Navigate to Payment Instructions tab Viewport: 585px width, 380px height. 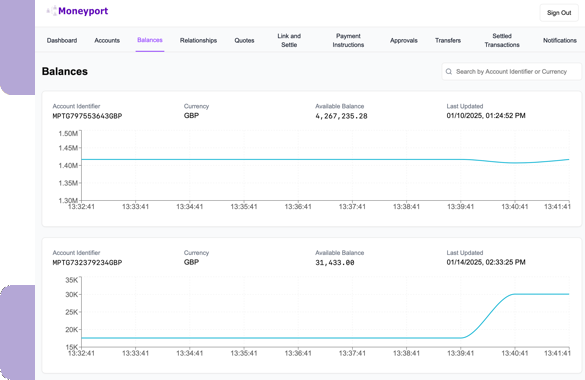coord(348,40)
